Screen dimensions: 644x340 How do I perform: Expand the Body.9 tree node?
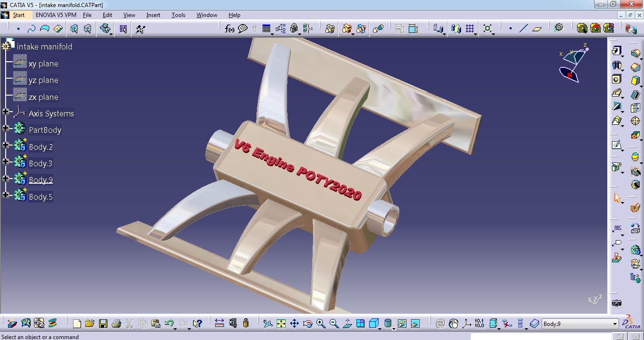click(6, 178)
